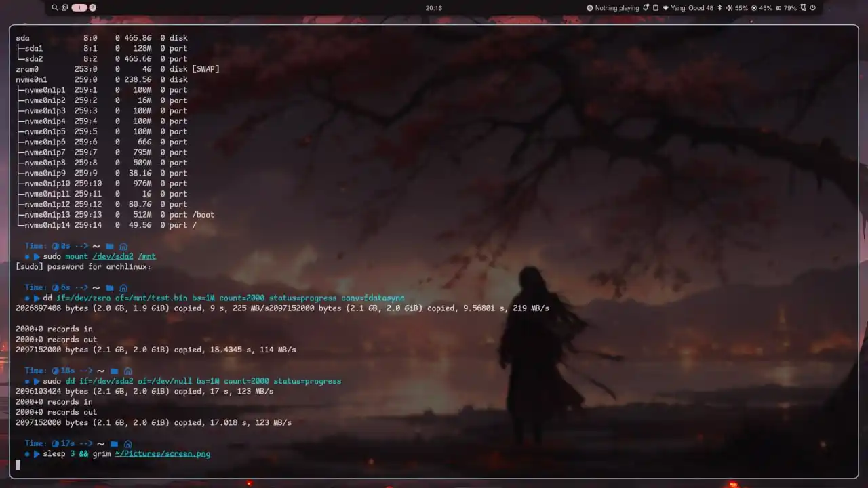
Task: Click the folder icon in the 18s prompt
Action: (114, 371)
